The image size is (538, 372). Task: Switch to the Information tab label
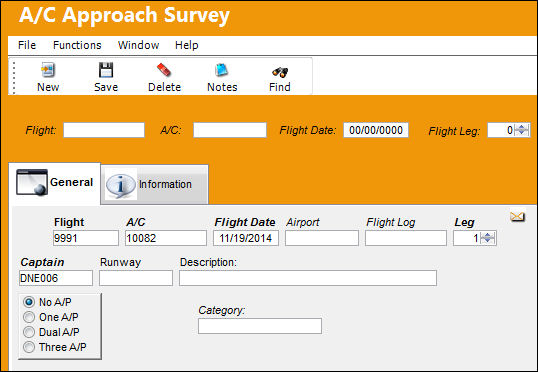(165, 184)
